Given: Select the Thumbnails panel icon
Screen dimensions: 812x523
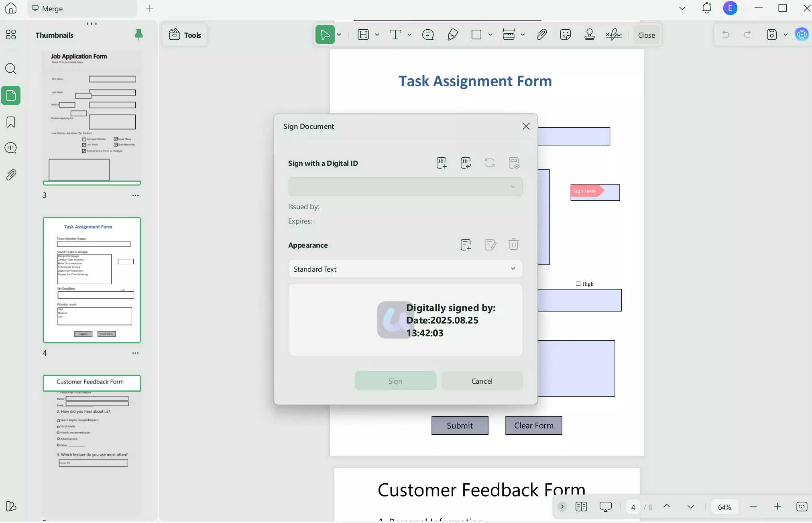Looking at the screenshot, I should [11, 96].
